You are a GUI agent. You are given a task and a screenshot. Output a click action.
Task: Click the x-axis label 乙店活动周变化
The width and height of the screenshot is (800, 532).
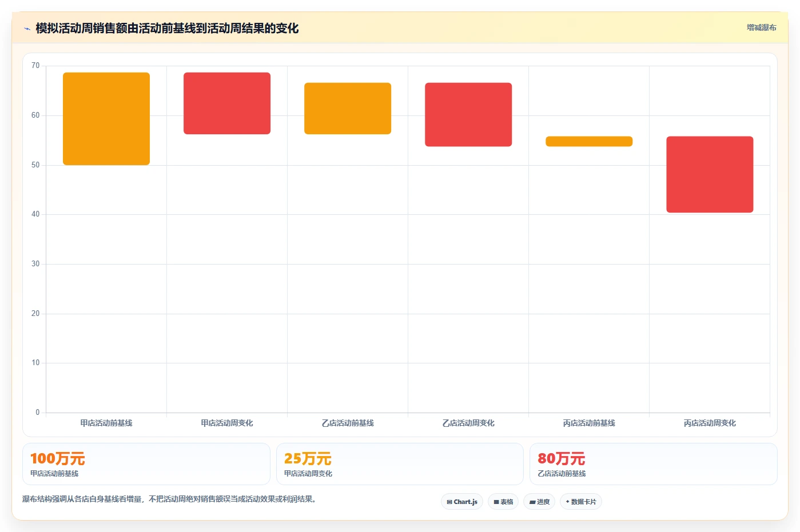pos(468,423)
